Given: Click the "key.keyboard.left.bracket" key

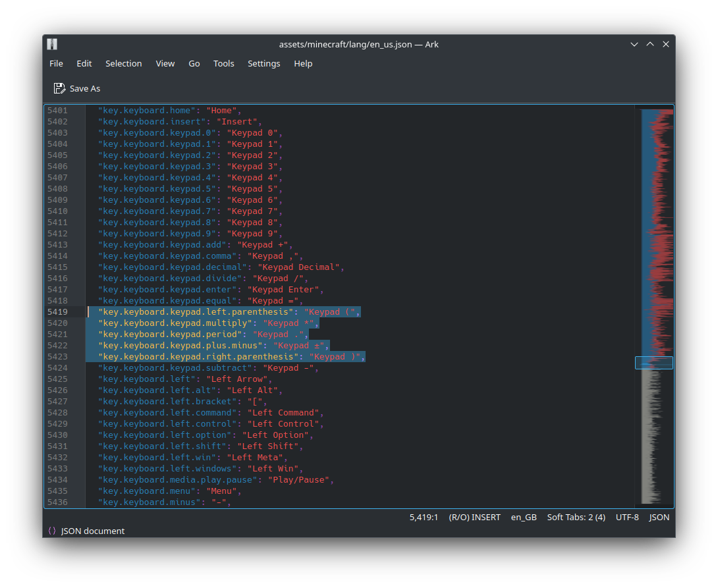Looking at the screenshot, I should coord(167,401).
